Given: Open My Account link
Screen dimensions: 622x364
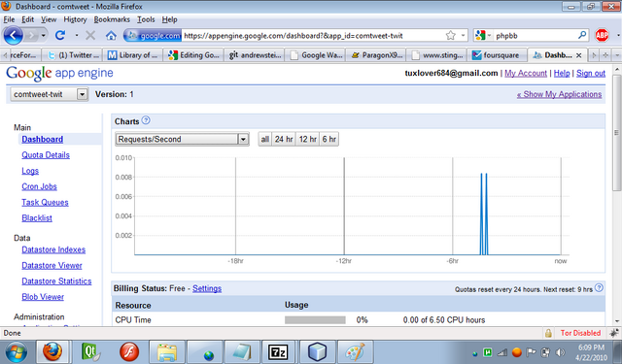Looking at the screenshot, I should [526, 73].
